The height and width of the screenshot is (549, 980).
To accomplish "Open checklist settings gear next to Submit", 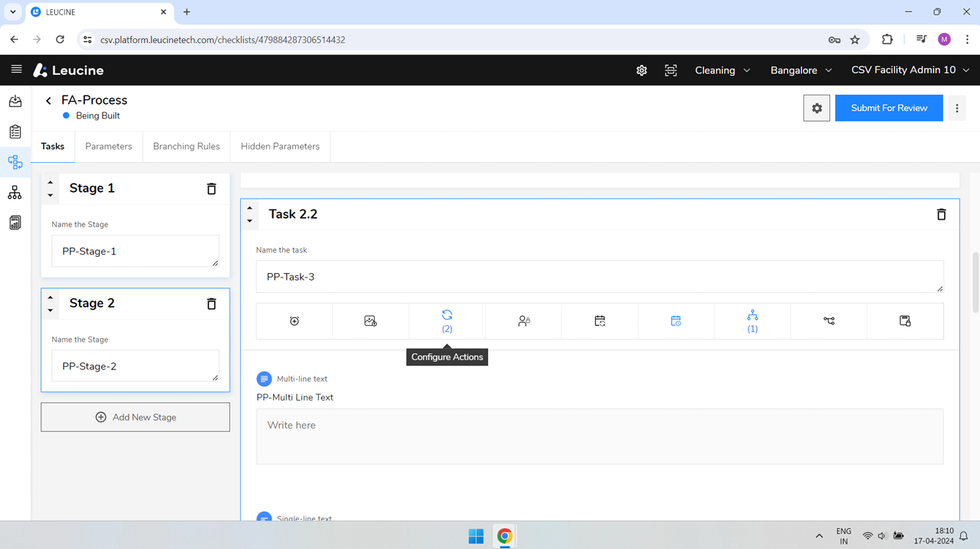I will pyautogui.click(x=816, y=109).
